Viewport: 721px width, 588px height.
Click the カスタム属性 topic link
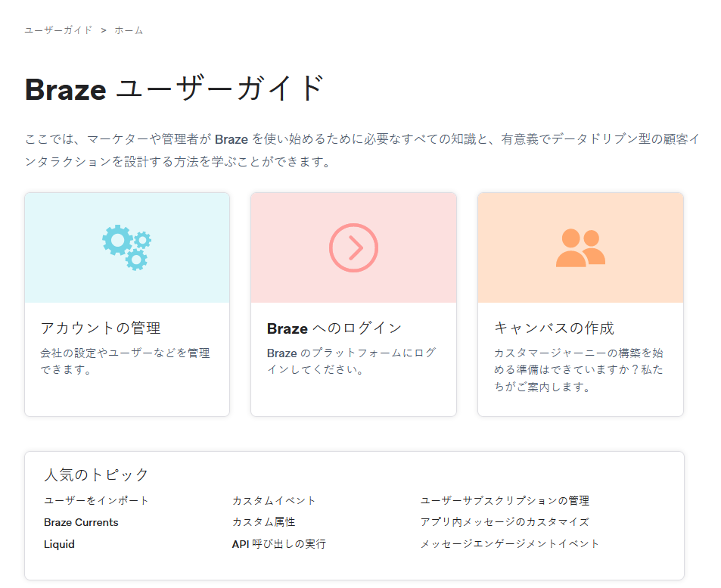click(x=263, y=522)
